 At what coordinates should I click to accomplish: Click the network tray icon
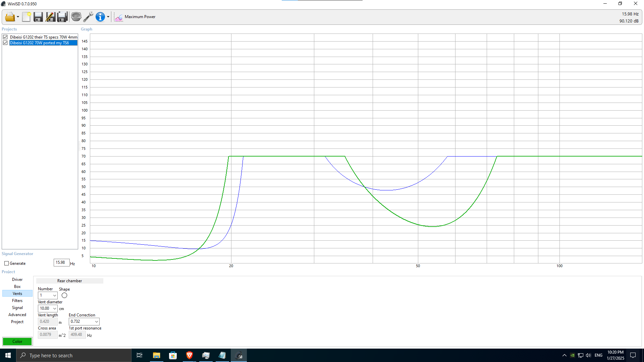581,355
